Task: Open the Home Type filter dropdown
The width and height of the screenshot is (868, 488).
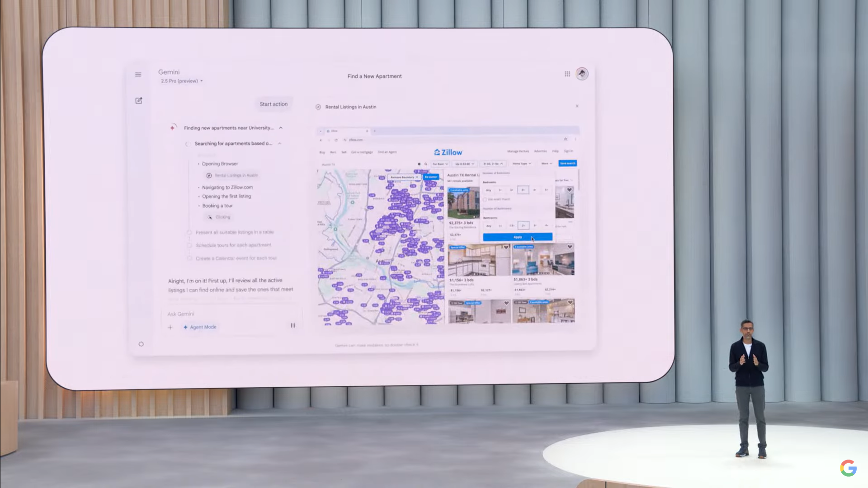Action: pos(522,164)
